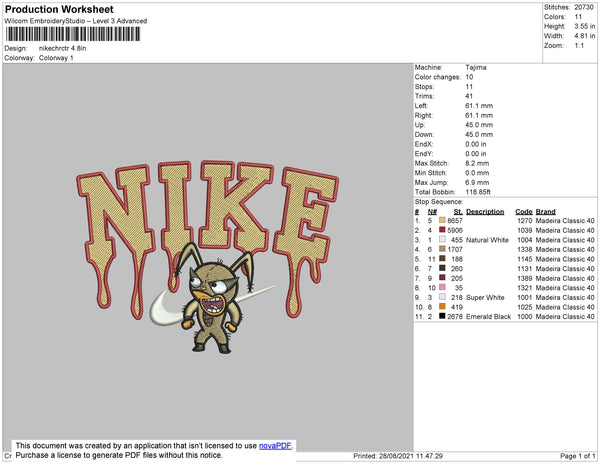Screen dimensions: 600x464
Task: Click the Trims value '41'
Action: click(469, 96)
